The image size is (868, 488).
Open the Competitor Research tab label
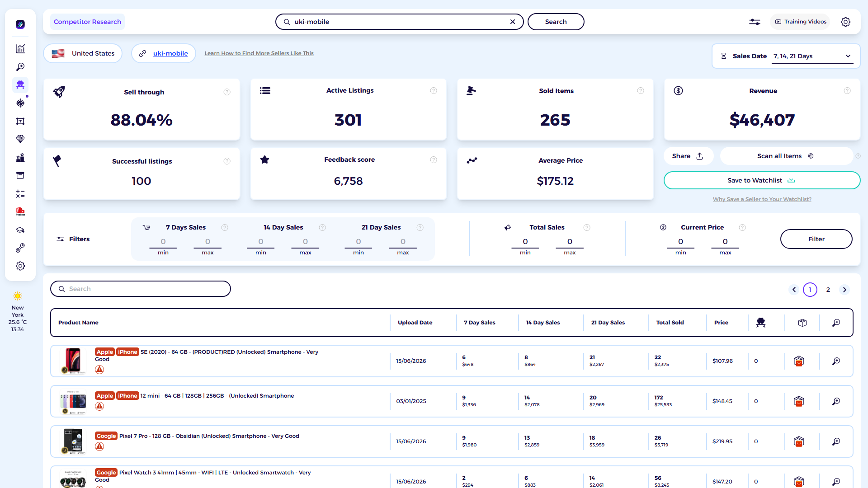pyautogui.click(x=87, y=22)
